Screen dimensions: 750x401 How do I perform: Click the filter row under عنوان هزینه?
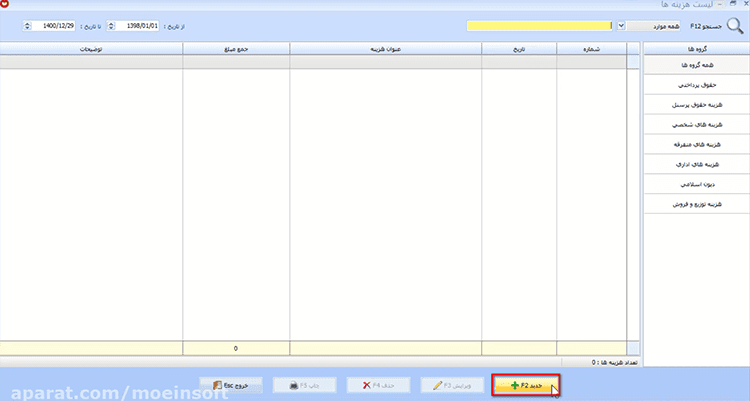coord(386,62)
